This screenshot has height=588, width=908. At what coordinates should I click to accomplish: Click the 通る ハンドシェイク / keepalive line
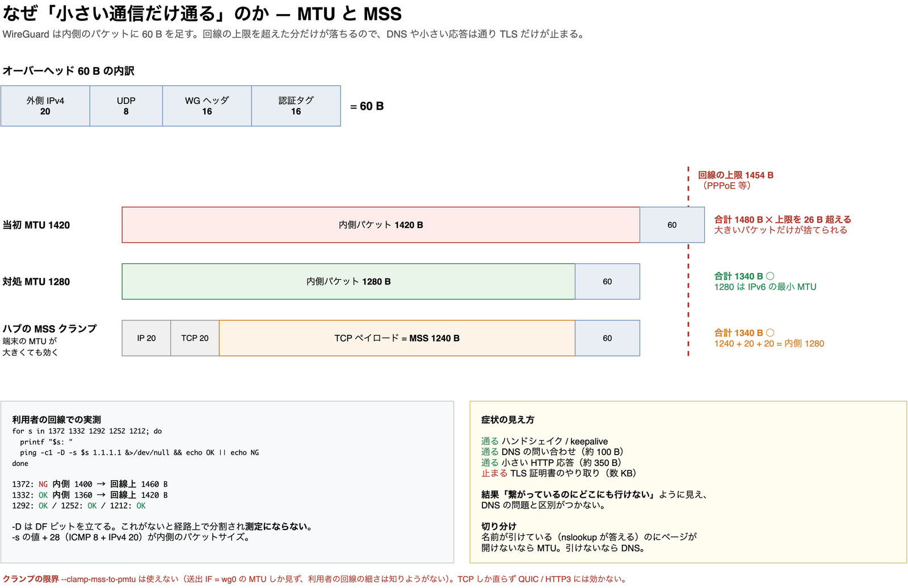point(544,442)
